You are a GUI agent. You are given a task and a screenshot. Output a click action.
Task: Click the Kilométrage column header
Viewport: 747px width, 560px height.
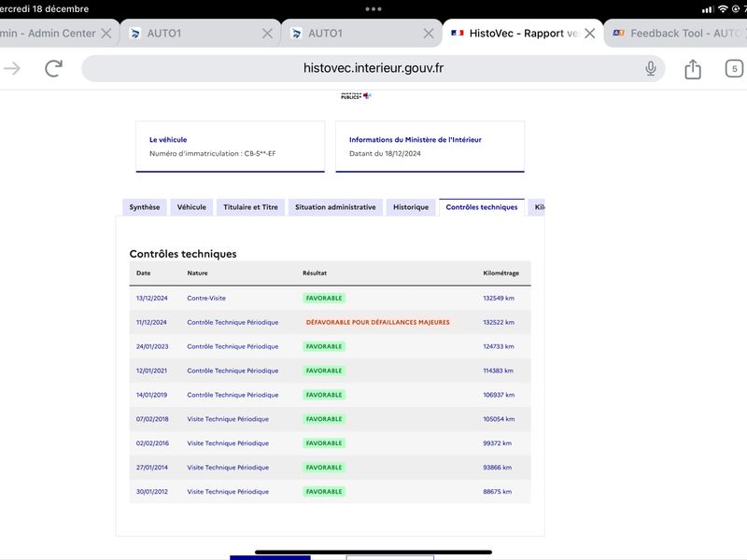(501, 273)
